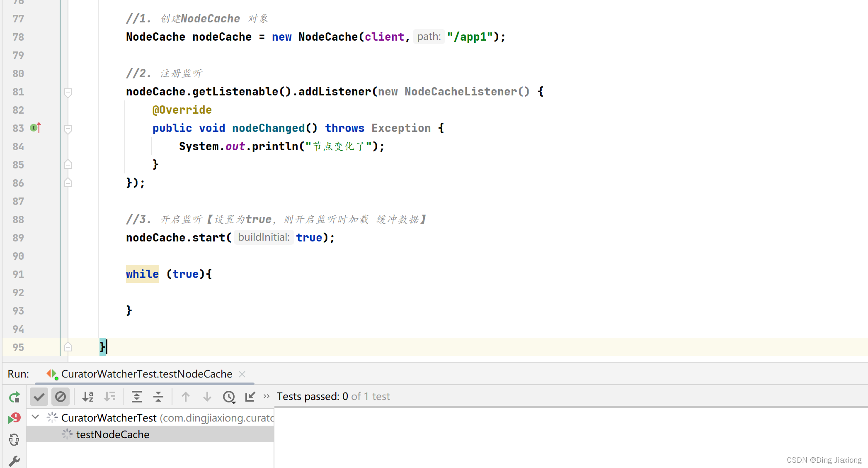This screenshot has height=468, width=868.
Task: Click the collapse all tests icon
Action: point(158,397)
